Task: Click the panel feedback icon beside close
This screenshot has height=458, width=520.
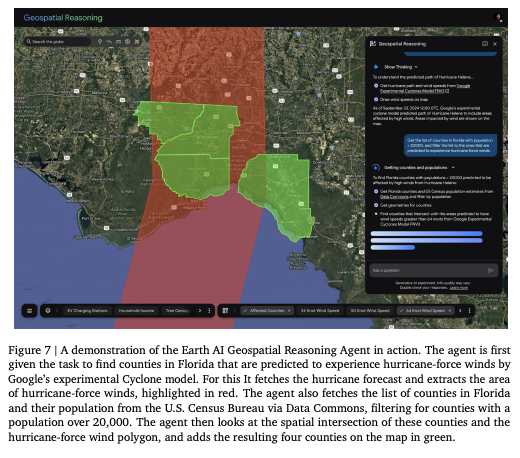Action: pos(485,44)
